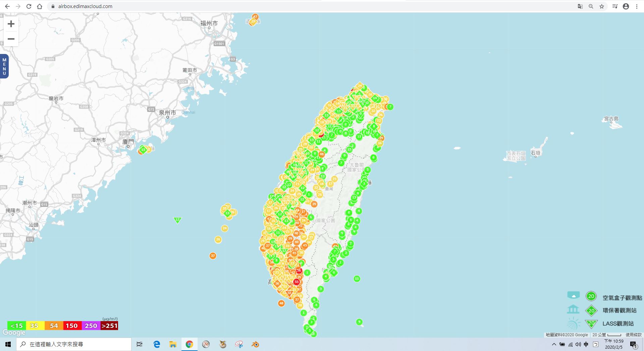Switch the 中 input method indicator
This screenshot has width=644, height=351.
tap(586, 344)
